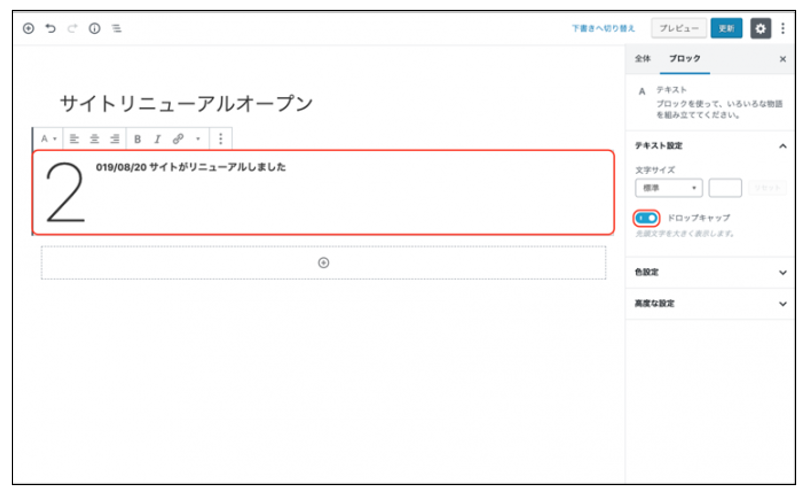803x493 pixels.
Task: Switch to the 全体 tab
Action: click(x=642, y=59)
